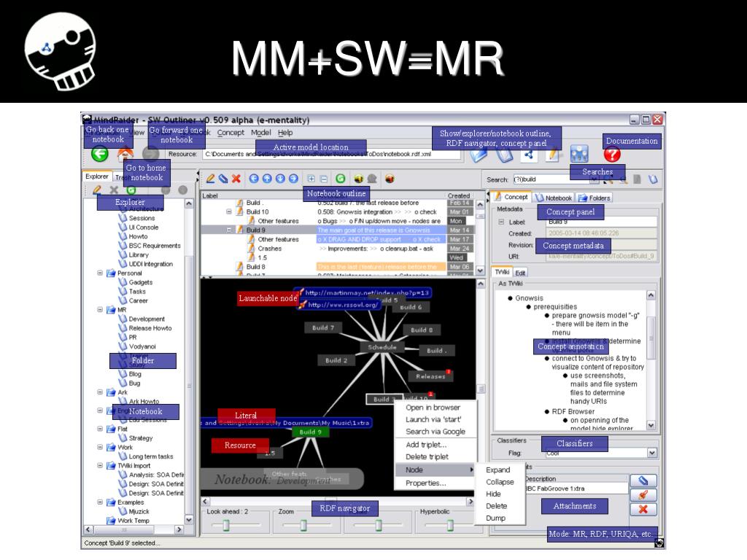This screenshot has width=747, height=560.
Task: Open the RDF navigator triangle-graph icon
Action: tap(528, 155)
